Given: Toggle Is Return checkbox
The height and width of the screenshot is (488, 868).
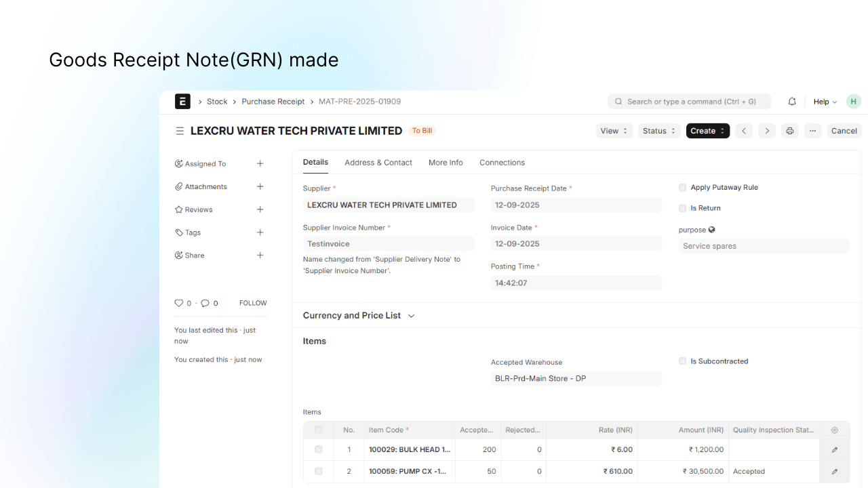Looking at the screenshot, I should [x=682, y=208].
